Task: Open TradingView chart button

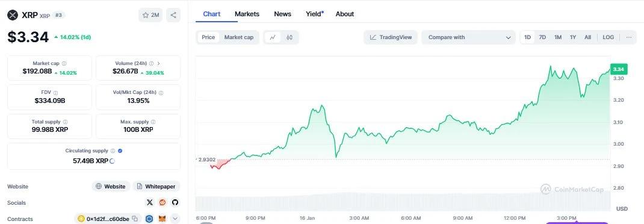Action: [x=391, y=37]
